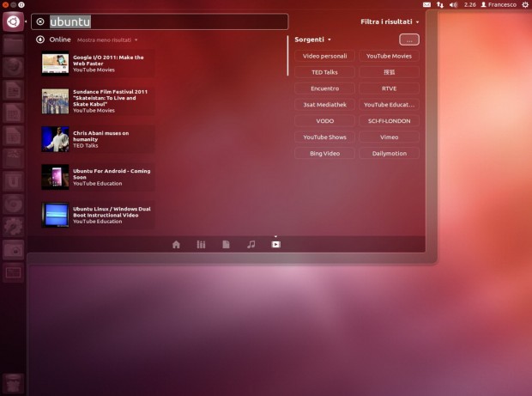
Task: Open the workspace switcher in launcher
Action: click(13, 272)
